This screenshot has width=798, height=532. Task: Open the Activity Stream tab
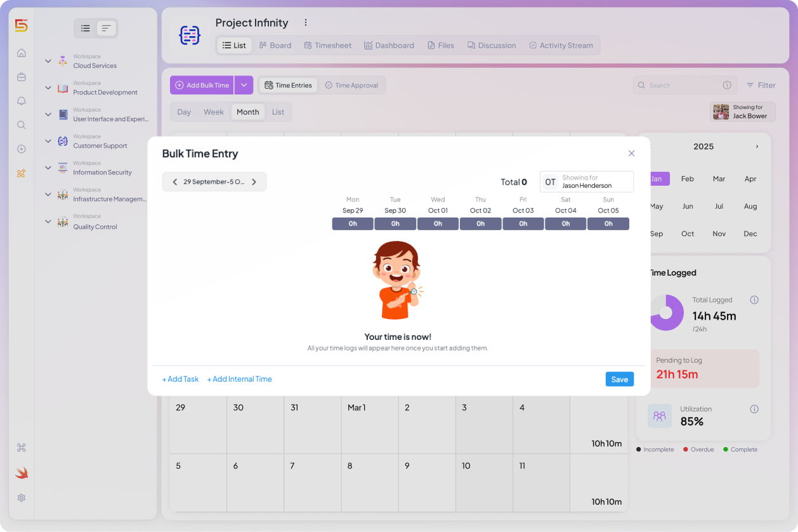[x=561, y=46]
